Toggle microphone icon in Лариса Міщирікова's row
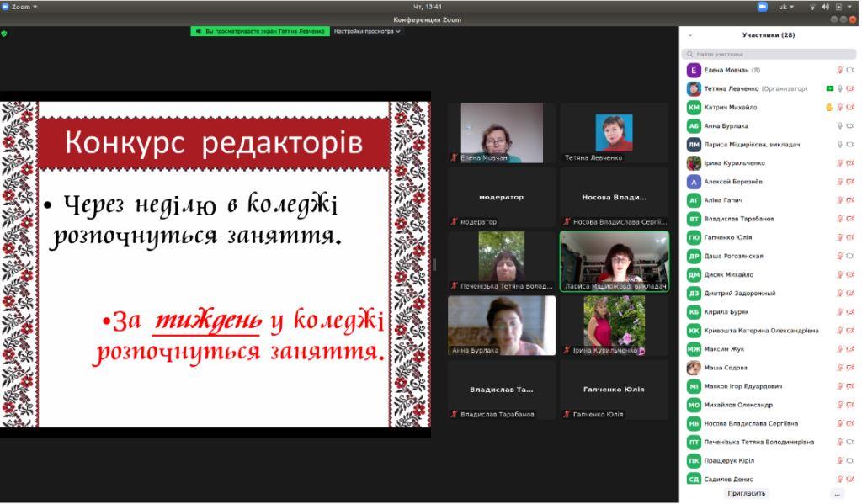862x504 pixels. [840, 145]
